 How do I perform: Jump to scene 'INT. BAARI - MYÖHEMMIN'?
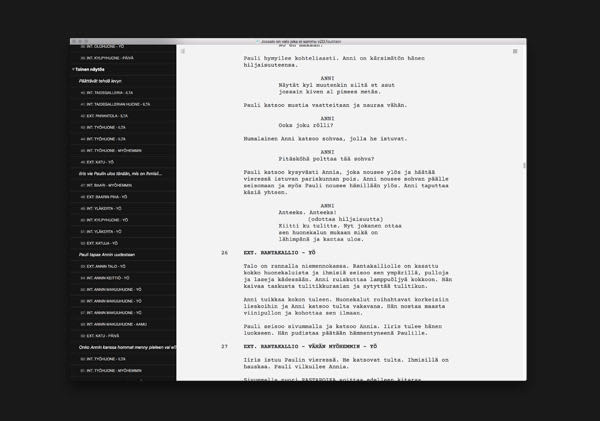click(107, 185)
